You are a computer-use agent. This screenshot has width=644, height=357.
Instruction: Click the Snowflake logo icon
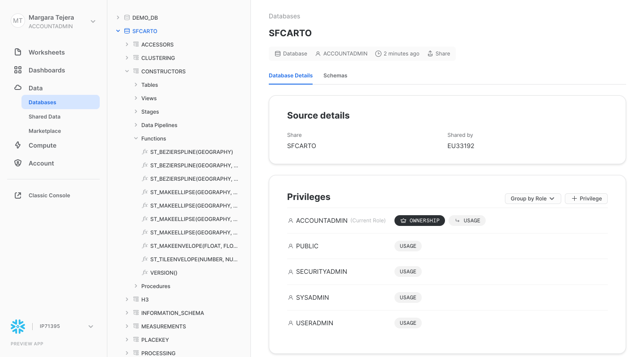18,327
